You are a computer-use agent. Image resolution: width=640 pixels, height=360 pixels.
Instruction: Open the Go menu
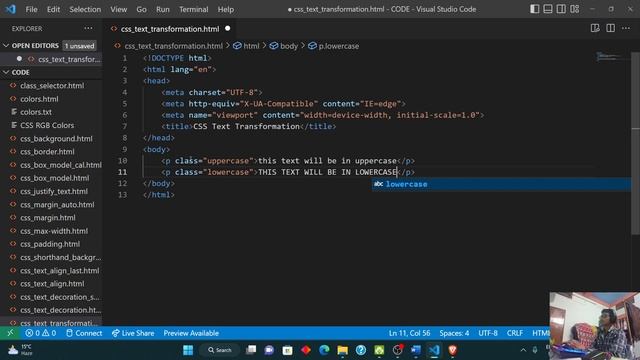[141, 9]
